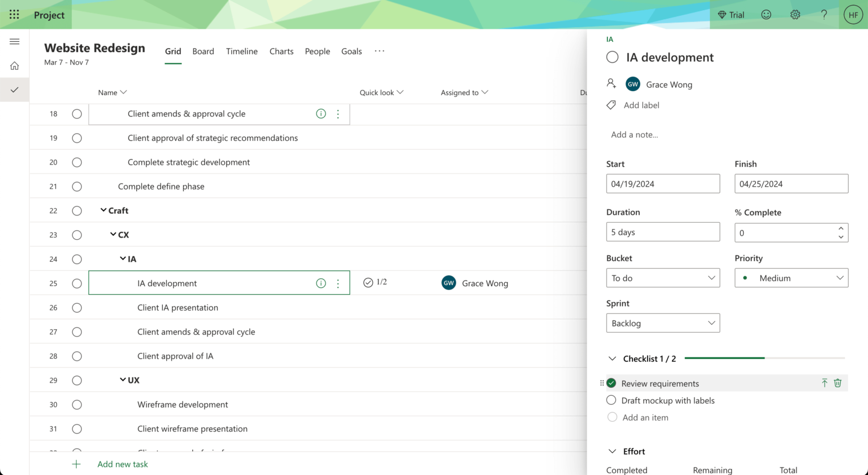The width and height of the screenshot is (868, 475).
Task: Collapse the Craft summary task
Action: click(x=103, y=210)
